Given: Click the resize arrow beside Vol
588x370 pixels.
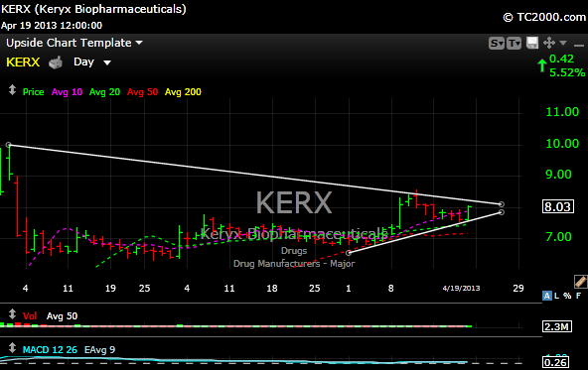Looking at the screenshot, I should (12, 313).
